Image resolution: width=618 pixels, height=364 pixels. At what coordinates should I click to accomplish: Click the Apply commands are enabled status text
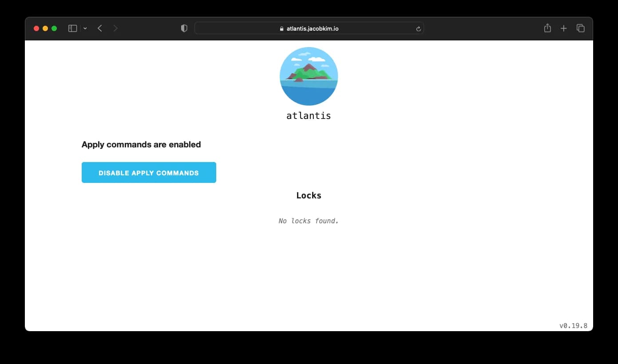click(x=141, y=144)
